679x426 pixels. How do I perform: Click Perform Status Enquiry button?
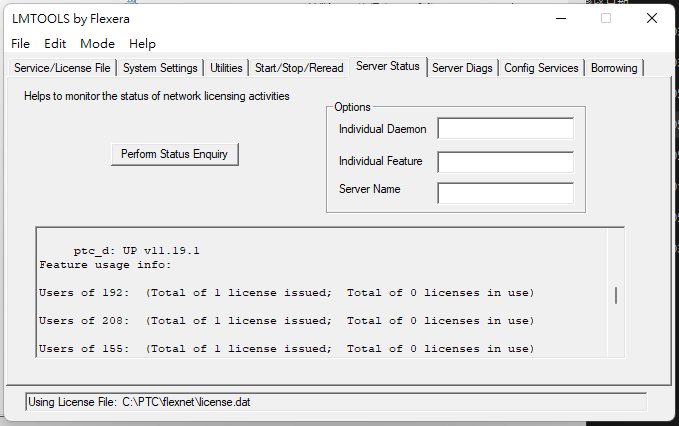point(175,154)
